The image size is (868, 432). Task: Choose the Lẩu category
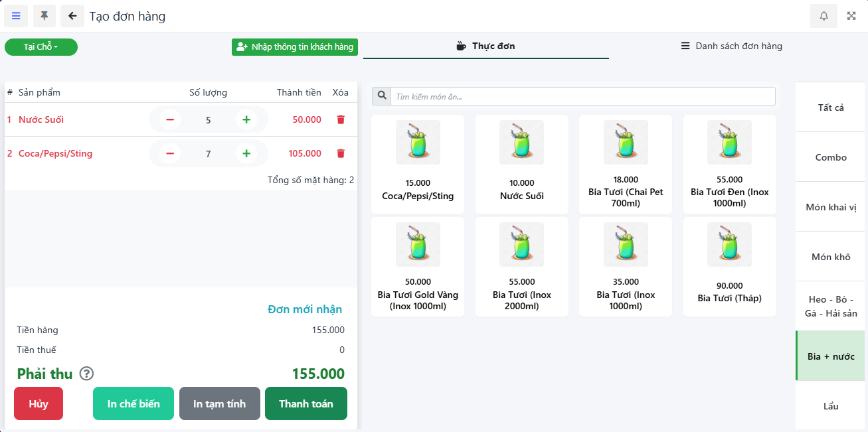click(830, 406)
